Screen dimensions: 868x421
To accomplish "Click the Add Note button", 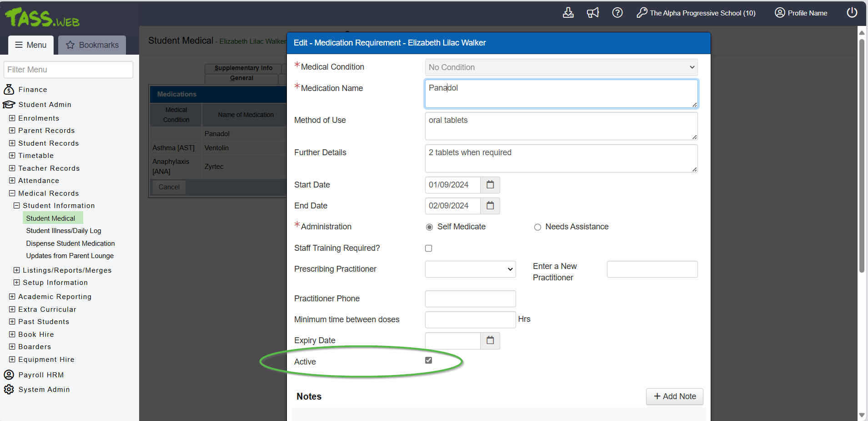I will (x=674, y=396).
